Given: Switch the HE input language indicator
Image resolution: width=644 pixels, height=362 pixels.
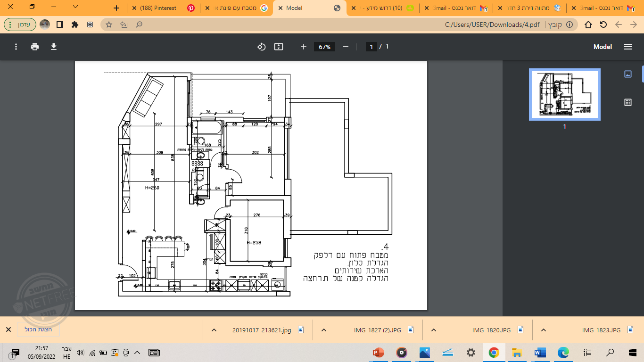Looking at the screenshot, I should tap(66, 353).
